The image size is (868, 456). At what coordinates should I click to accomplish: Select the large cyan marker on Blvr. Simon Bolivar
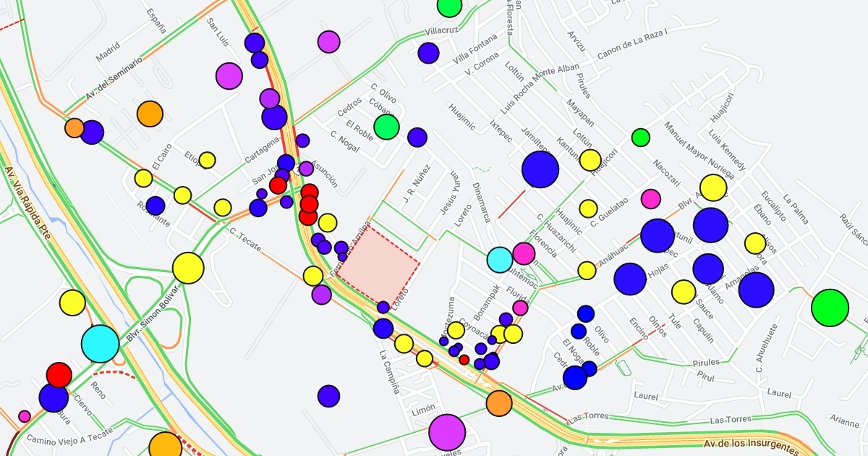click(x=100, y=344)
